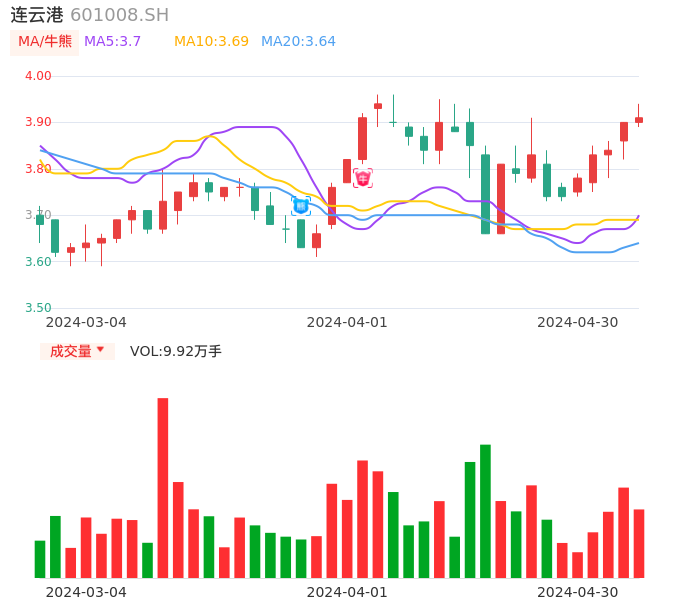This screenshot has height=606, width=686.
Task: Click the VOL:9.92万手 volume readout
Action: coord(176,351)
